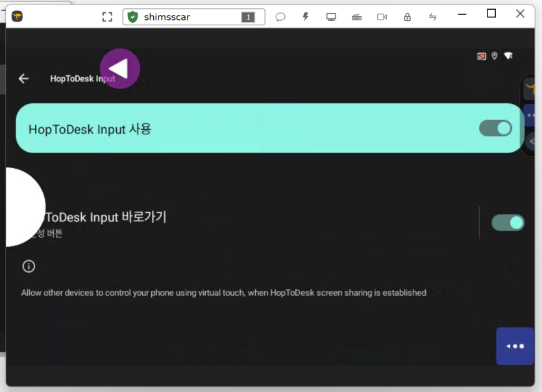Tap the Wi-Fi status icon
Screen dimensions: 542x392
[508, 56]
